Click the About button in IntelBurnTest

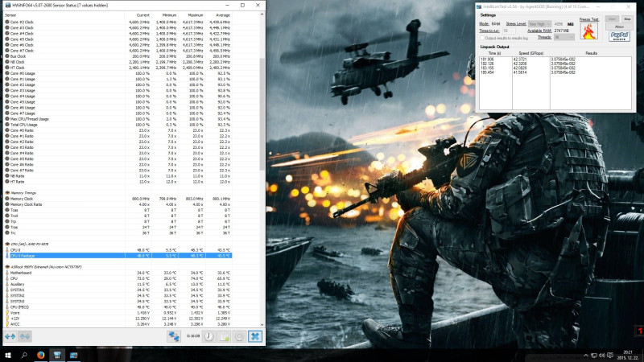click(x=619, y=27)
